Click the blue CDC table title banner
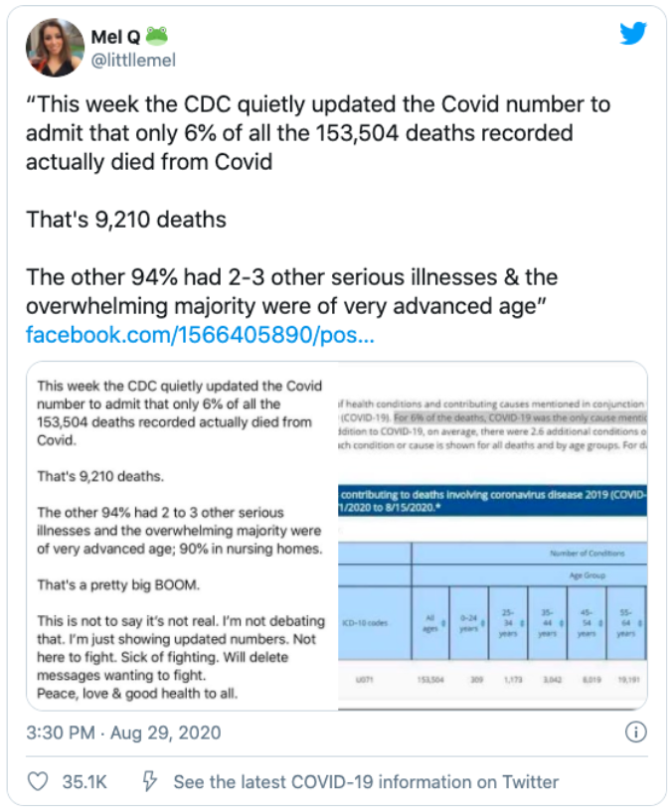672x812 pixels. tap(492, 502)
